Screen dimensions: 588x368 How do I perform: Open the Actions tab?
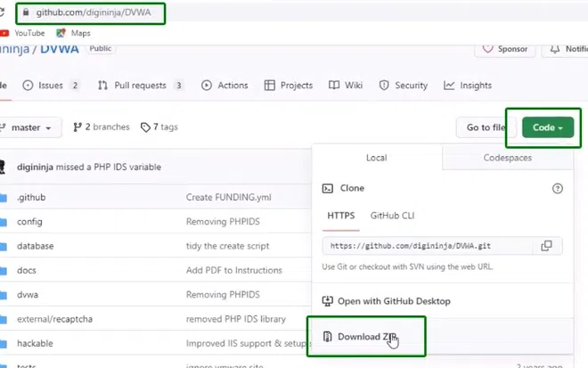(225, 86)
